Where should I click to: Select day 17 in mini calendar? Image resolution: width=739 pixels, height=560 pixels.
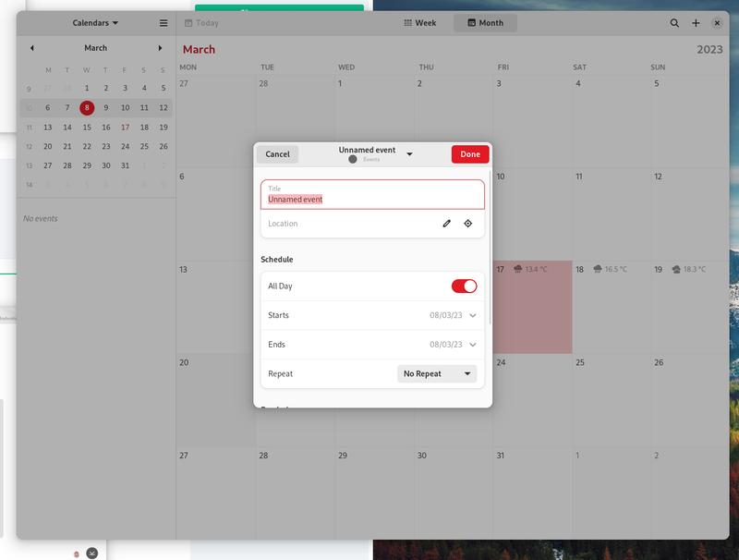point(125,128)
